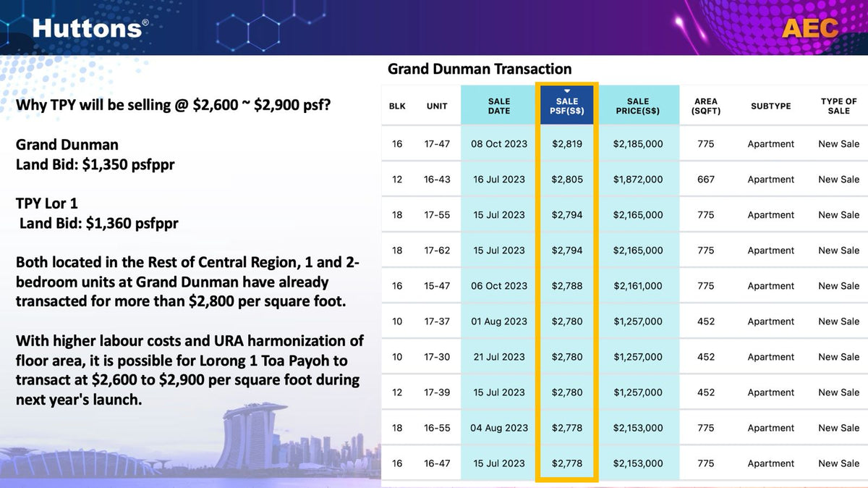
Task: Select unit cell 17-47
Action: pyautogui.click(x=437, y=144)
